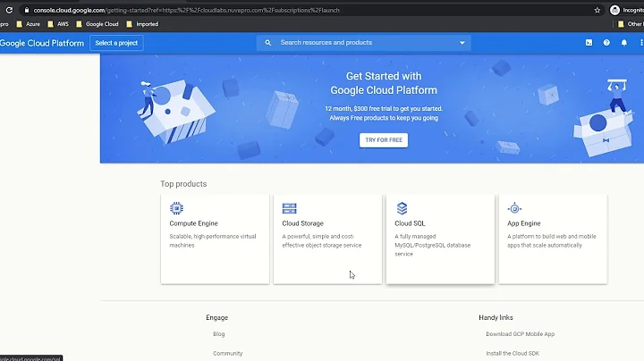
Task: Click the 'Top products' heading
Action: [183, 184]
